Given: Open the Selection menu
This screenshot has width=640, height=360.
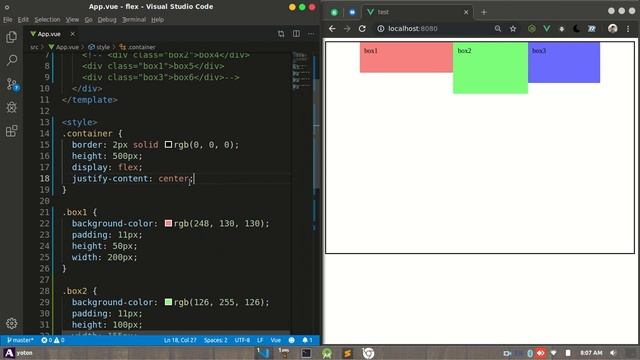Looking at the screenshot, I should (x=47, y=20).
